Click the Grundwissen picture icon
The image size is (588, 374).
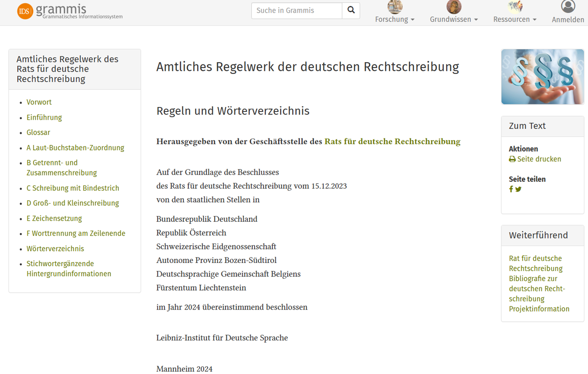[x=453, y=7]
